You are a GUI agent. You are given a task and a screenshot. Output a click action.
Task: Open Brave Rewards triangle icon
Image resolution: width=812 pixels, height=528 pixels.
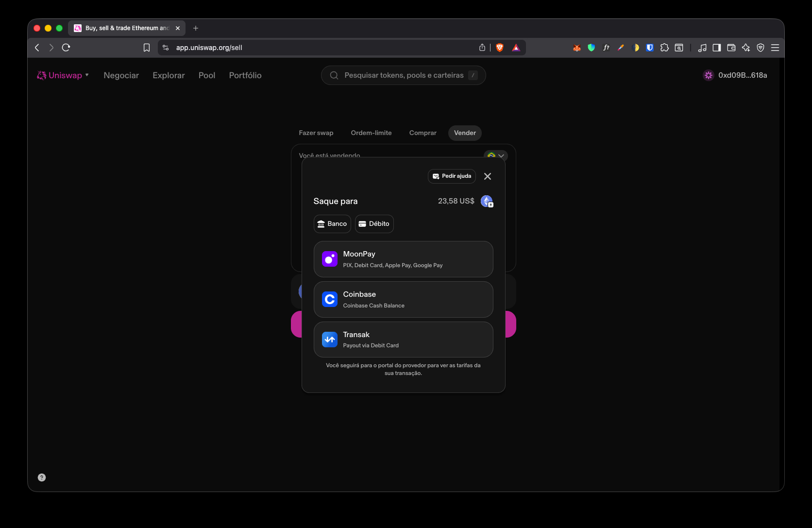click(x=516, y=48)
